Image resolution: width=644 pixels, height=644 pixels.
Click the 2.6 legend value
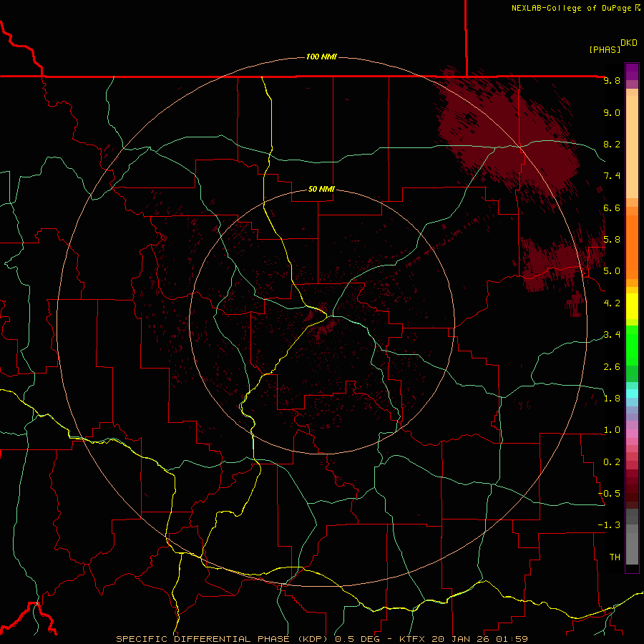pyautogui.click(x=612, y=366)
